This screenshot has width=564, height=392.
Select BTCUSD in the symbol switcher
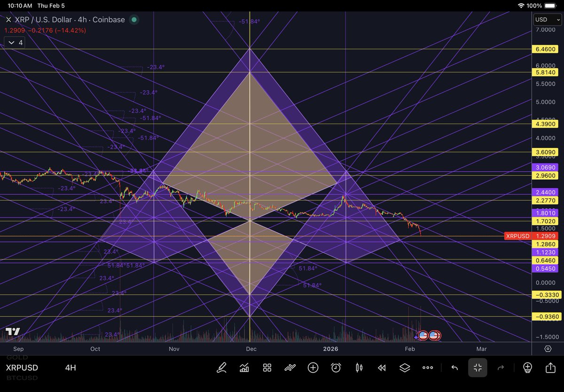(x=21, y=378)
